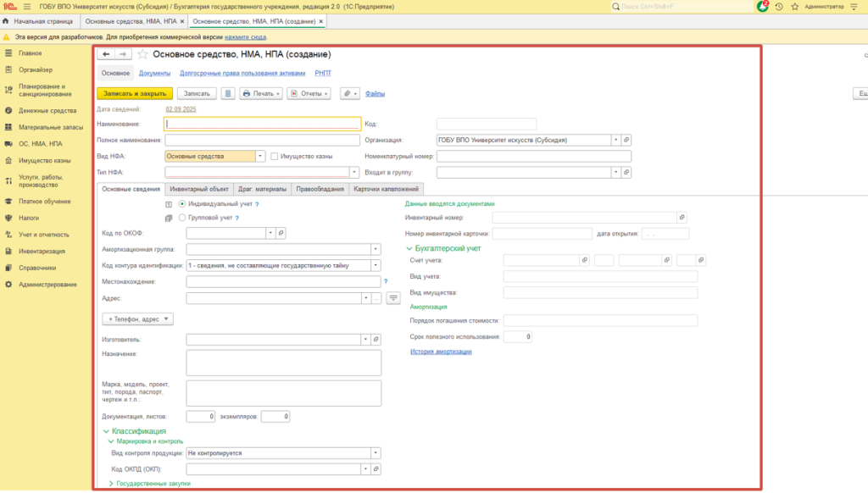This screenshot has height=493, width=868.
Task: Open the Карточки капвложений tab
Action: click(x=386, y=189)
